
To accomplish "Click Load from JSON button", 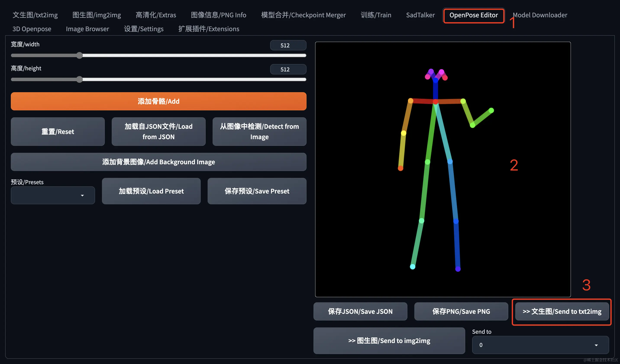I will 158,132.
